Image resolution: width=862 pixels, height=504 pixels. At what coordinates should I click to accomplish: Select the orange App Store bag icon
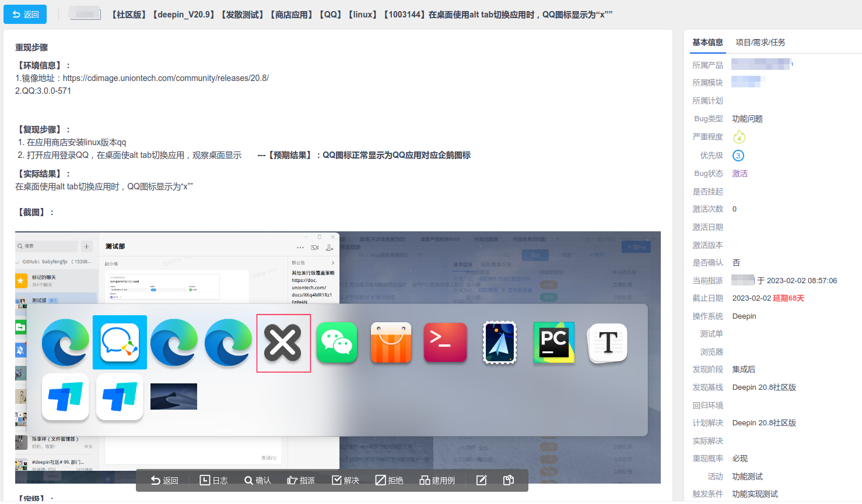[x=391, y=343]
